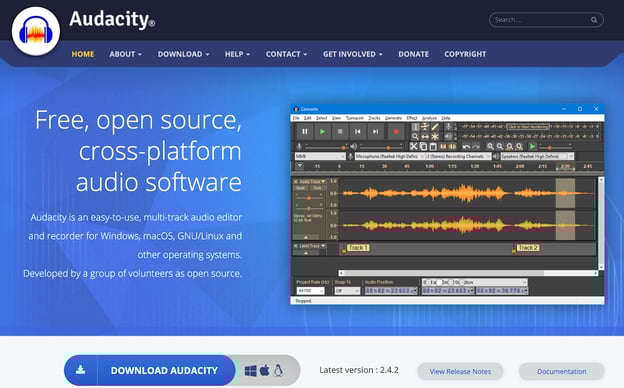The width and height of the screenshot is (624, 388).
Task: Click the playback meter speaker icon
Action: 448,136
